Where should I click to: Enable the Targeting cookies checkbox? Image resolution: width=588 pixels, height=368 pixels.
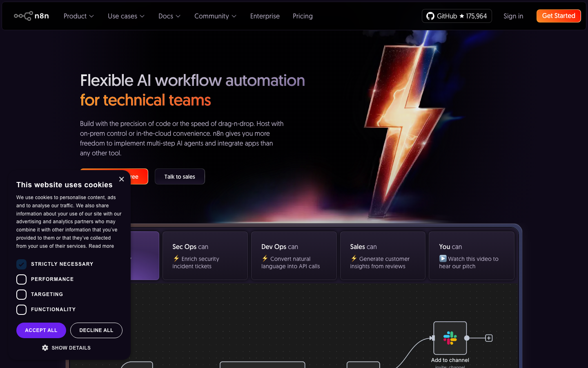coord(22,294)
